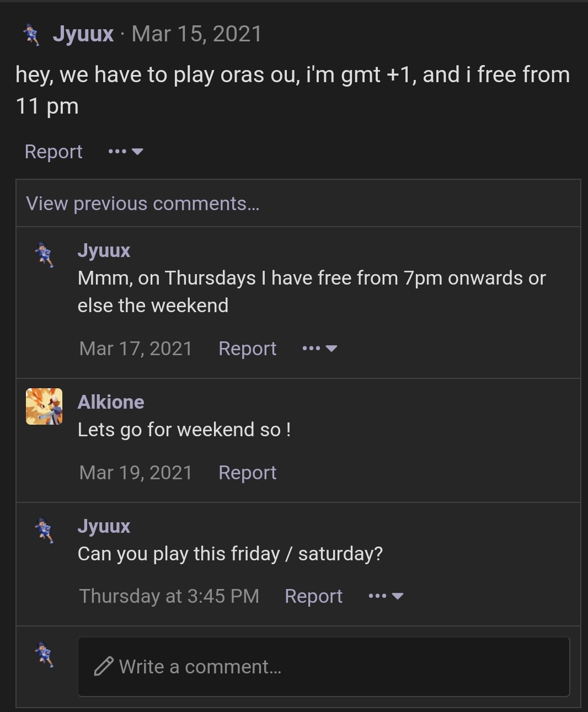Click your avatar beside the comment box
Viewport: 588px width, 712px height.
click(44, 655)
